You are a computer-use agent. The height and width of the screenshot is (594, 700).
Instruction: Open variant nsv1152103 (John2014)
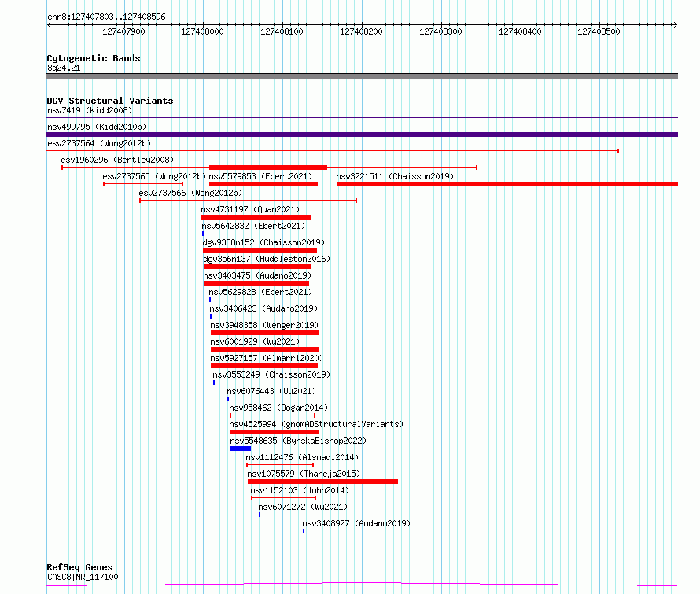coord(300,490)
